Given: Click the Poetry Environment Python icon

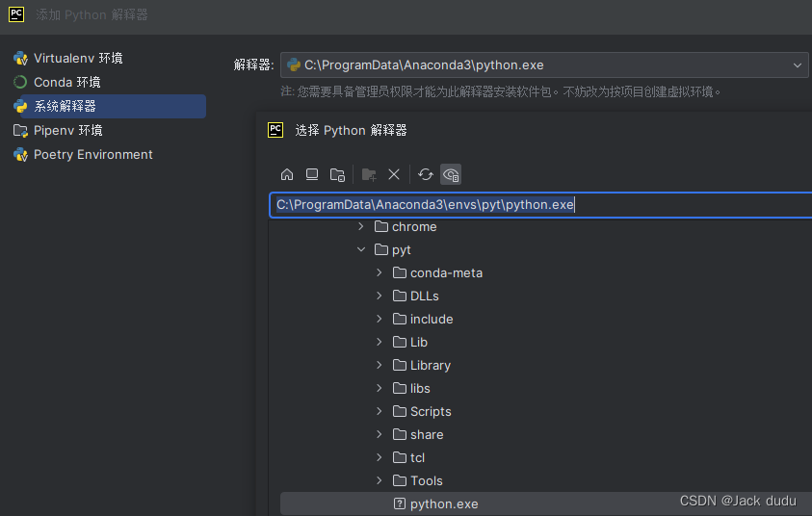Looking at the screenshot, I should pos(21,154).
